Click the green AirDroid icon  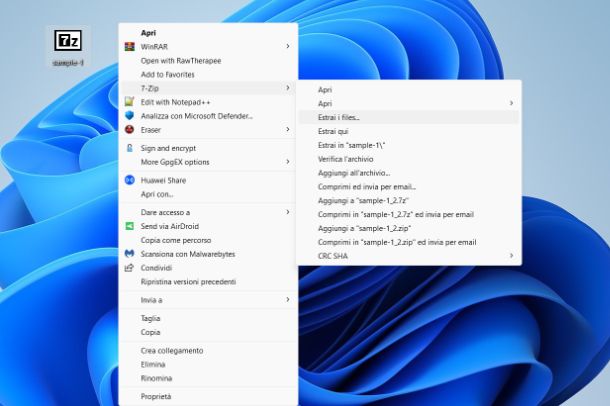pos(130,226)
